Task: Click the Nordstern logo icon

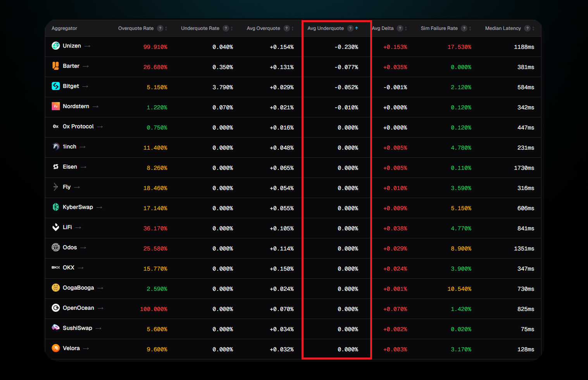Action: 56,106
